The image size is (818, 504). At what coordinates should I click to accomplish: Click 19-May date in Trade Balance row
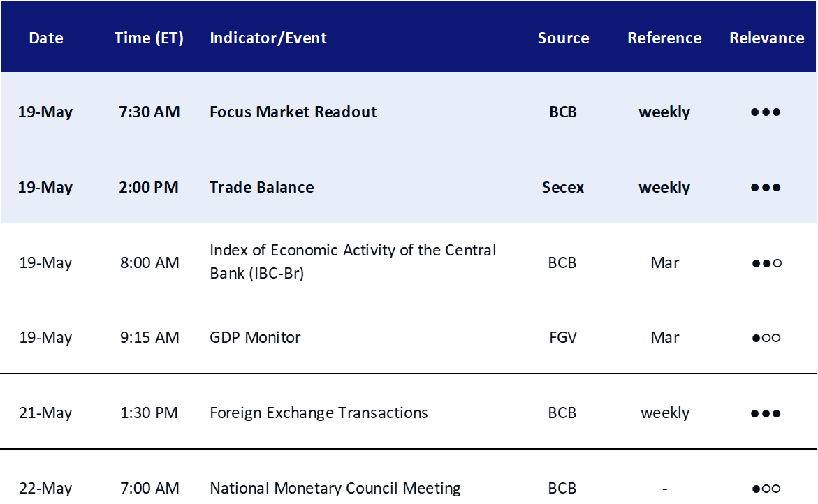pyautogui.click(x=45, y=187)
